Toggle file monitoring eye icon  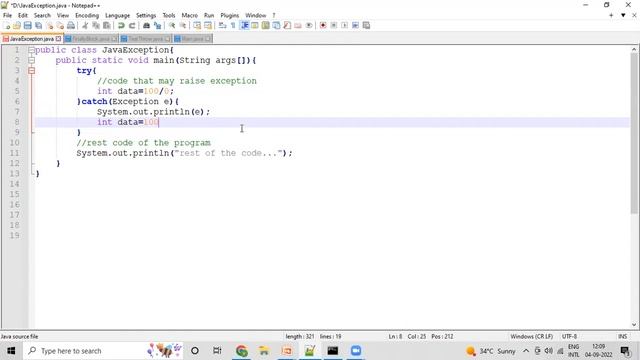[309, 25]
